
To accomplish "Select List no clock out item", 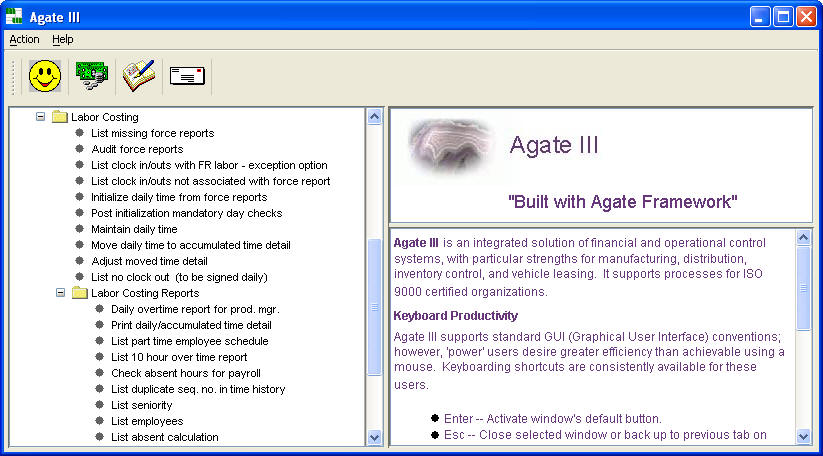I will click(x=179, y=277).
